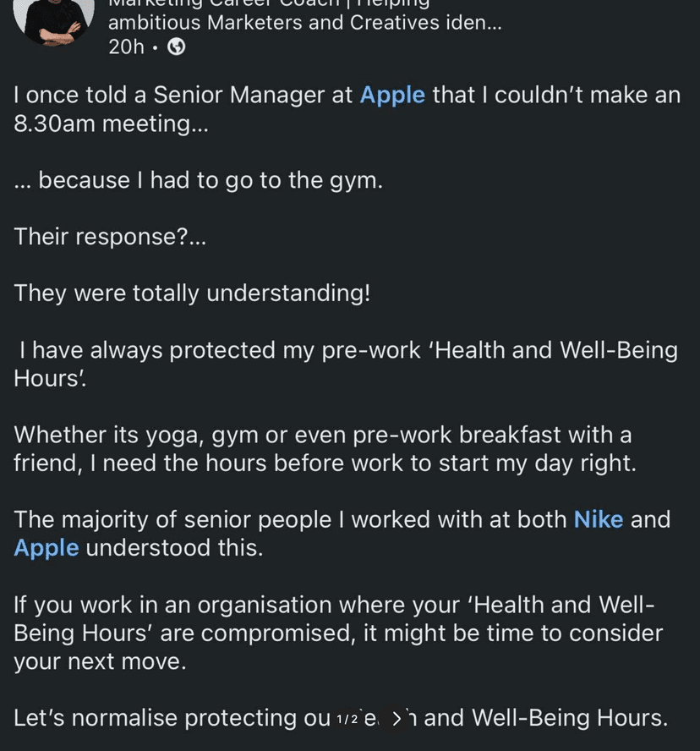The width and height of the screenshot is (700, 751).
Task: Click the 20h post timestamp
Action: (x=126, y=47)
